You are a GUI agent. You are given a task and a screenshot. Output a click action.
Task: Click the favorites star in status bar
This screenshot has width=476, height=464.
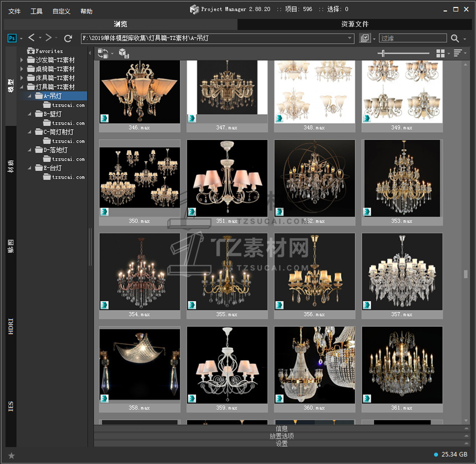click(12, 455)
